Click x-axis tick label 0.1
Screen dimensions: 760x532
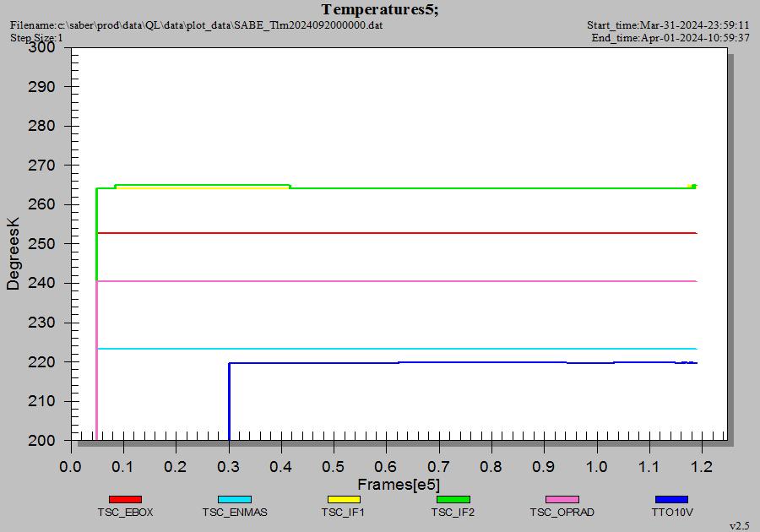(123, 467)
